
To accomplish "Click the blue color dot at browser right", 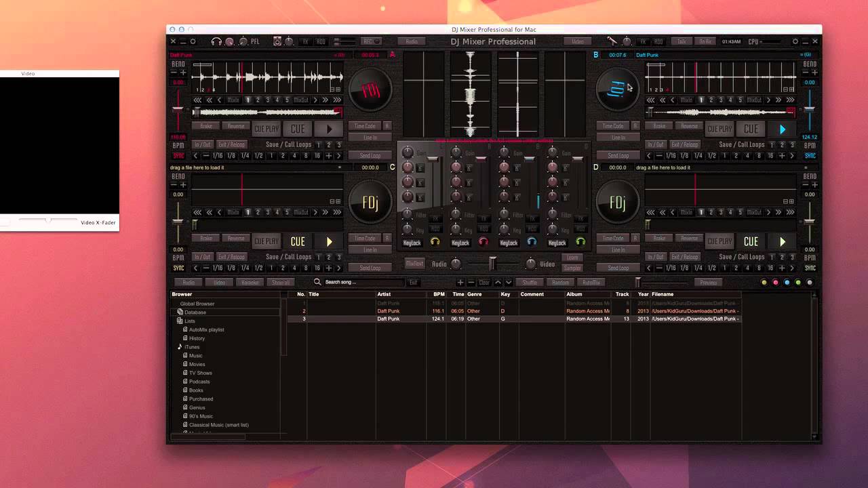I will 787,283.
